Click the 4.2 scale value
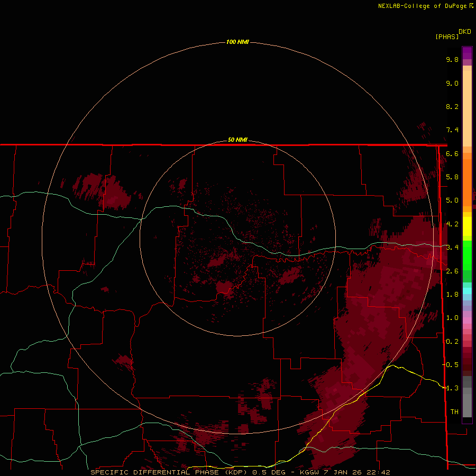This screenshot has width=476, height=476. (452, 224)
